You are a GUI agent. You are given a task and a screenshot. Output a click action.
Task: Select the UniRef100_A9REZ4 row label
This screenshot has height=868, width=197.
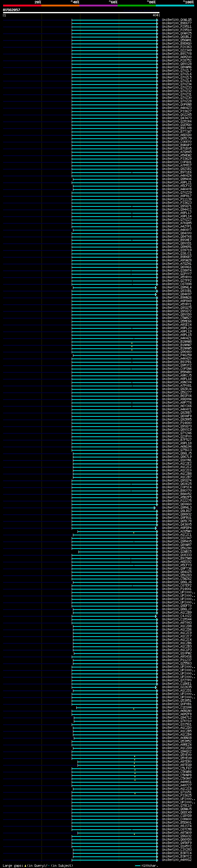pos(176,745)
